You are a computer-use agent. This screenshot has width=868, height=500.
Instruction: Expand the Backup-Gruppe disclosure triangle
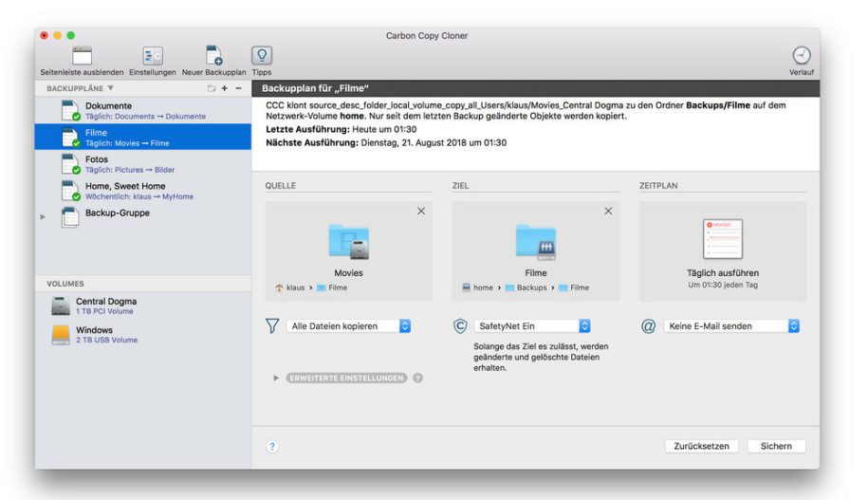point(43,217)
